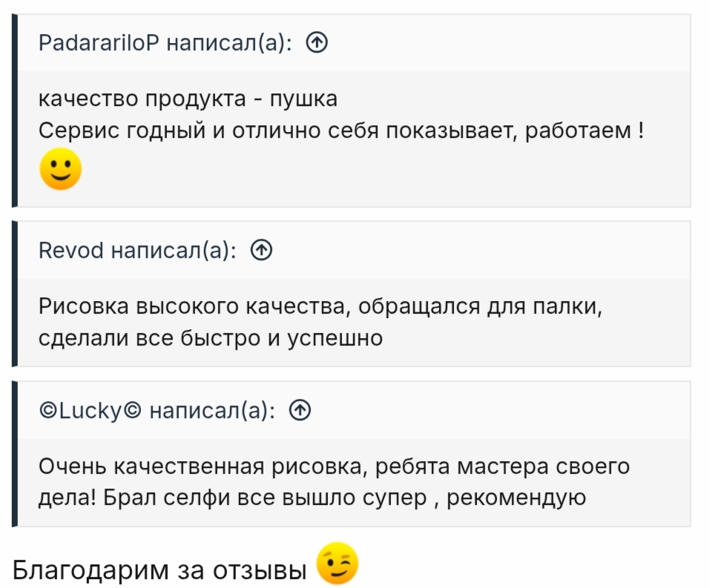This screenshot has width=710, height=588.
Task: Click the line 'дела! Брал селфи все вышло супер'
Action: pyautogui.click(x=233, y=497)
